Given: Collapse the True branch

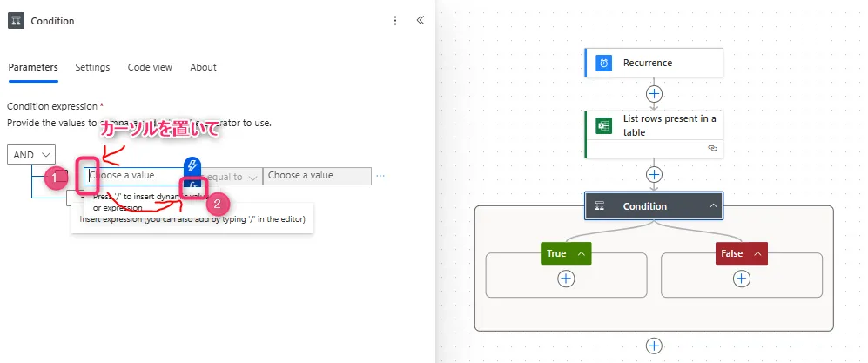Looking at the screenshot, I should (x=582, y=253).
